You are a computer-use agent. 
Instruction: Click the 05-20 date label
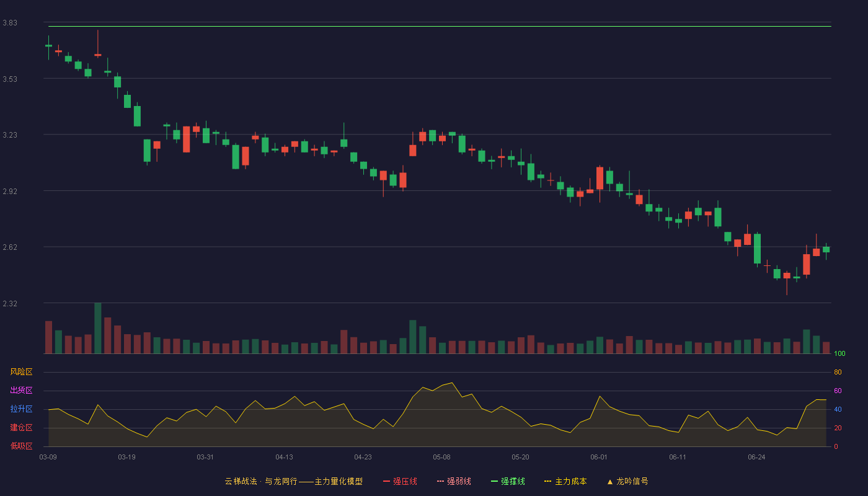520,457
